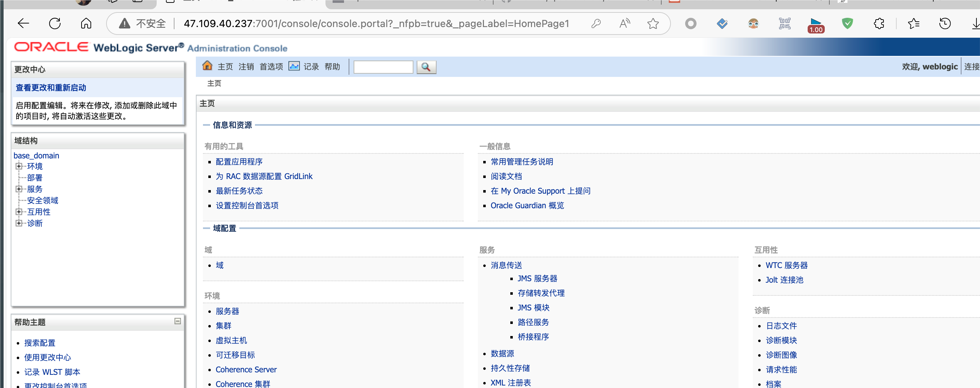
Task: Select base_domain in domain structure
Action: 36,156
